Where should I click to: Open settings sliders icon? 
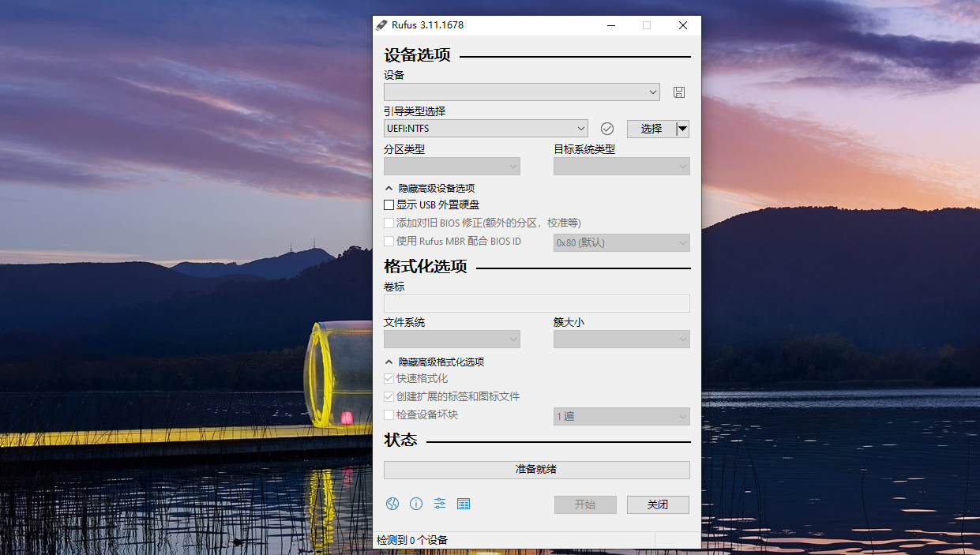(x=440, y=504)
